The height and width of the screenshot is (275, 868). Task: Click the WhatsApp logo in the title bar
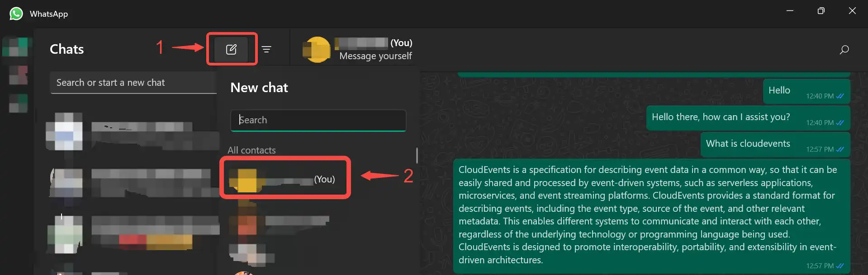16,14
